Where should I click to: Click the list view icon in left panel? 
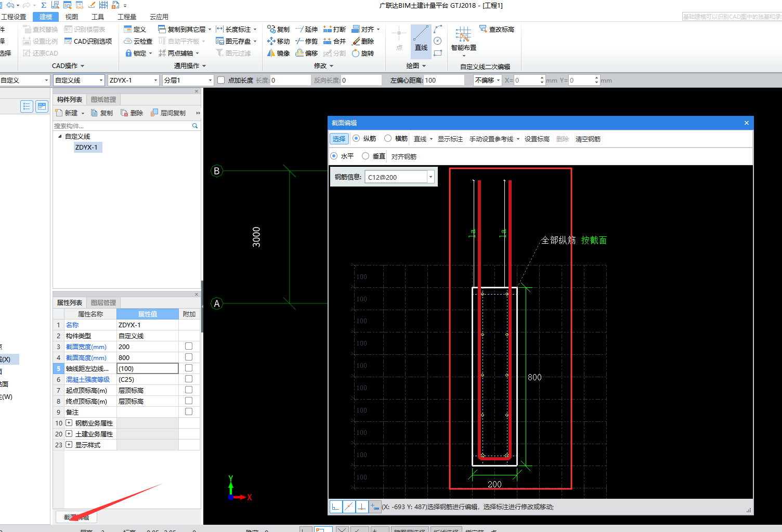(27, 107)
